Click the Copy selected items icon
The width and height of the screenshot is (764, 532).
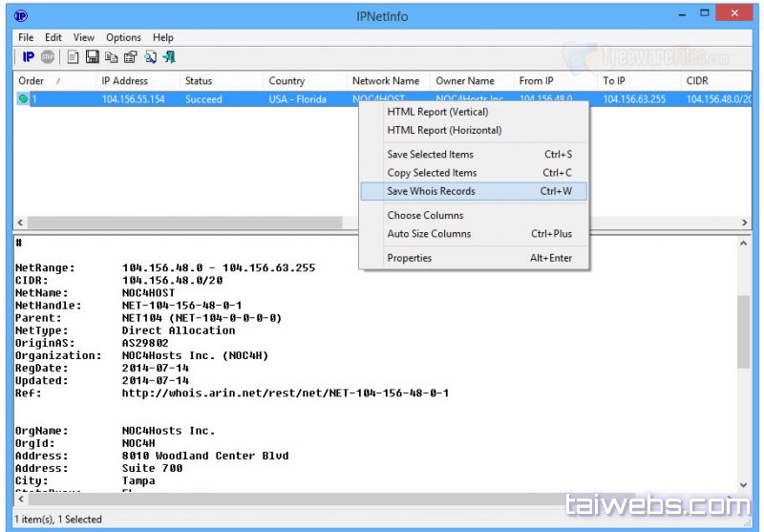(x=112, y=57)
